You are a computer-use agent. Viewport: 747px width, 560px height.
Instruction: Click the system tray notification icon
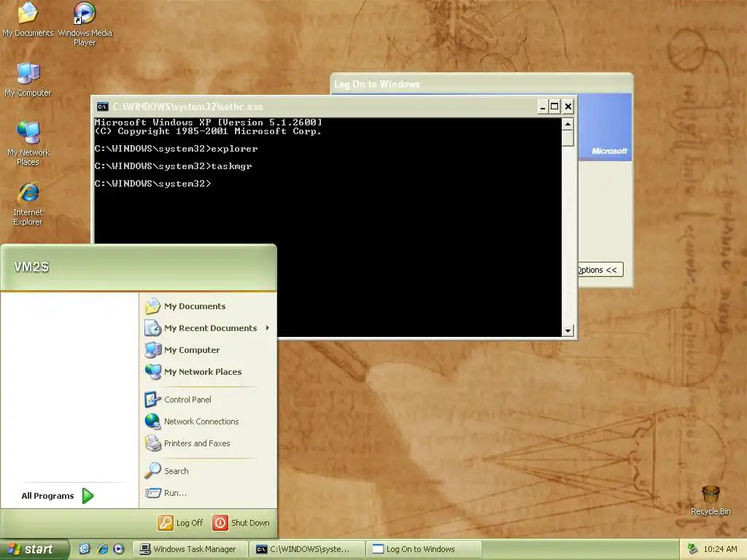pyautogui.click(x=693, y=549)
